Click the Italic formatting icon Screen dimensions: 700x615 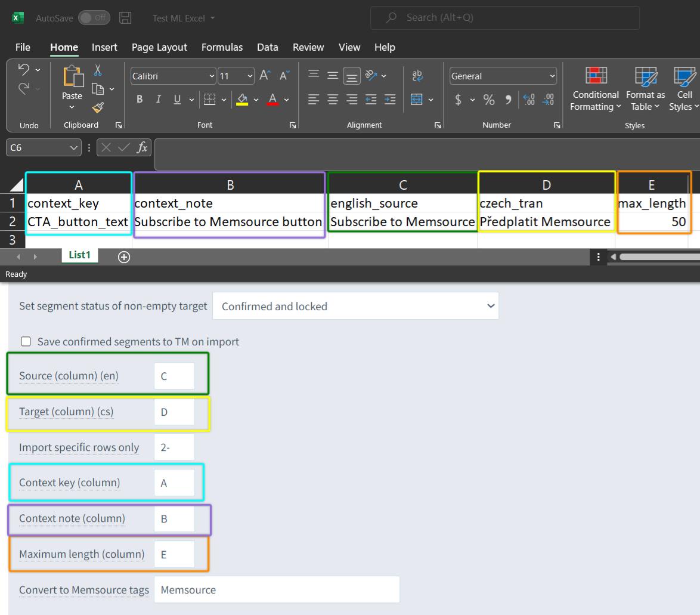(159, 99)
